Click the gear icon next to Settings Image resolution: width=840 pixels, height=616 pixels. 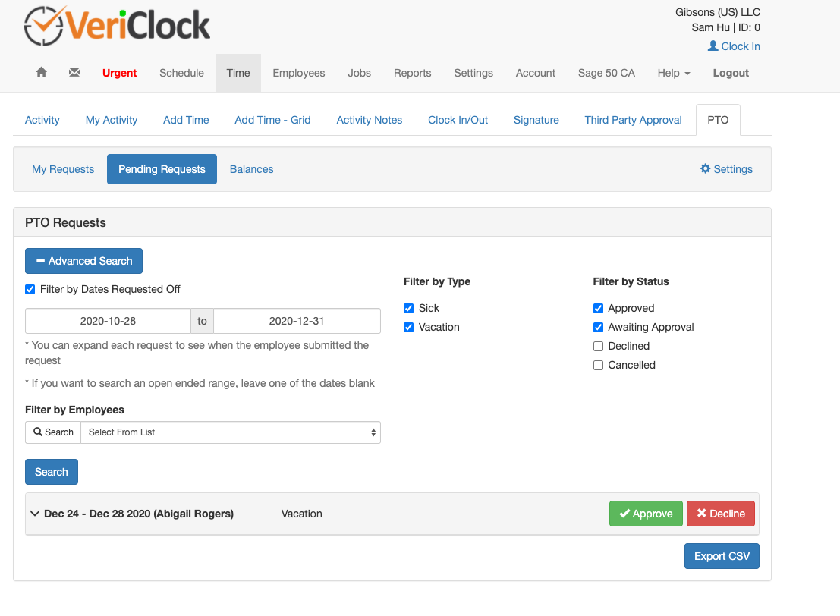pyautogui.click(x=704, y=169)
